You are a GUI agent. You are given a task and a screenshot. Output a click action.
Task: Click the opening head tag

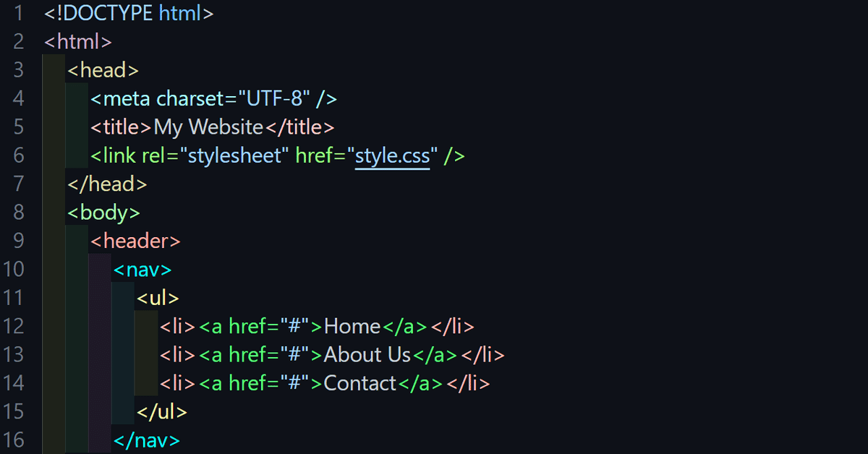click(103, 70)
